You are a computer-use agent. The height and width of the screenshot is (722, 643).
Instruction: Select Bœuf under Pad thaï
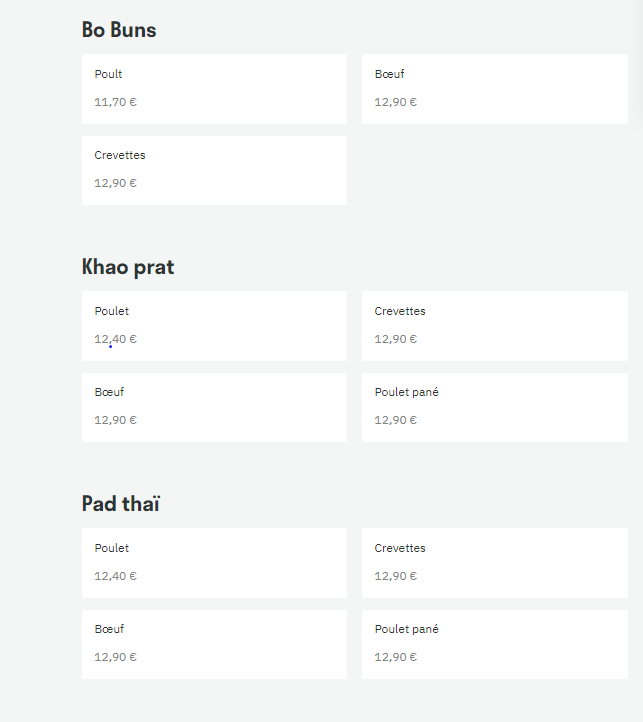tap(214, 645)
